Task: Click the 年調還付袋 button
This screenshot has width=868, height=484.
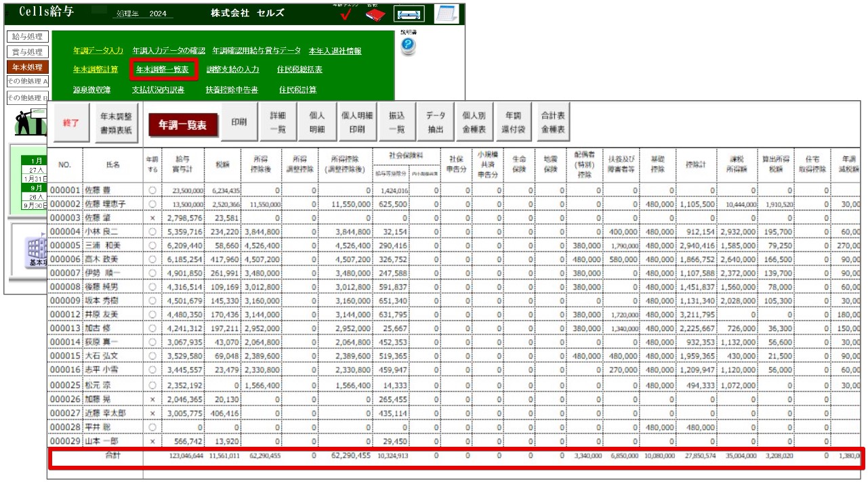Action: (x=514, y=123)
